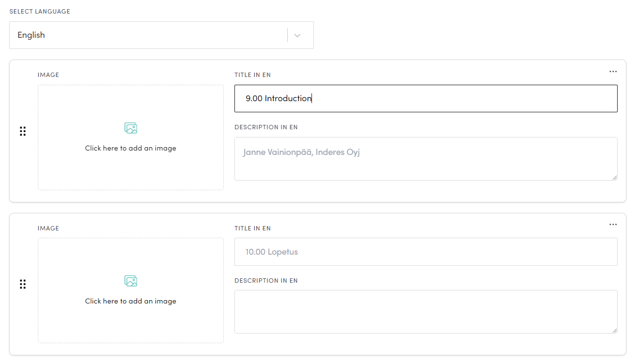The image size is (637, 364).
Task: Open the options menu for the Lopetus item
Action: (x=613, y=224)
